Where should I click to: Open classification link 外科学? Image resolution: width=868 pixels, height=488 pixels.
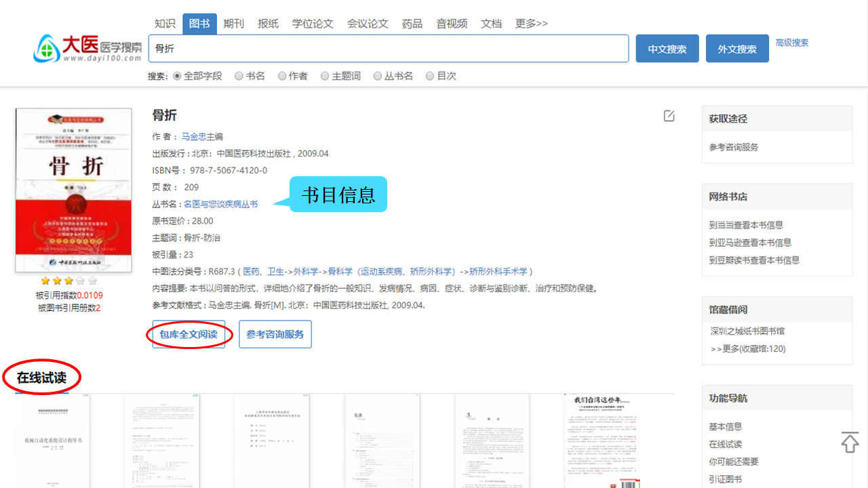(307, 271)
